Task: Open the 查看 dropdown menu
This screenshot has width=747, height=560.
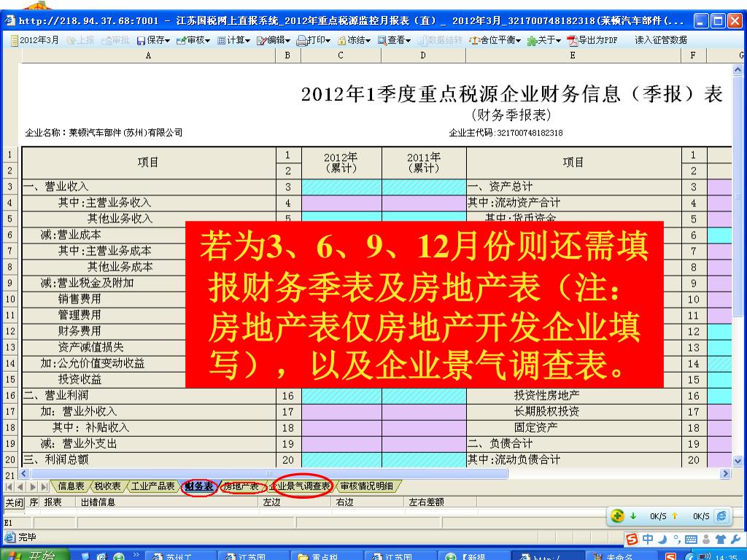Action: [x=395, y=40]
